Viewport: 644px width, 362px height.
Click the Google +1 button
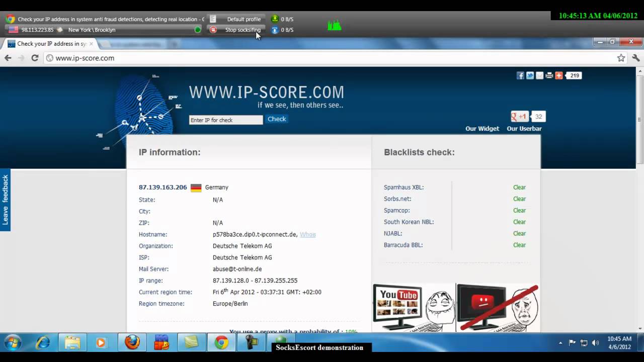[x=519, y=117]
